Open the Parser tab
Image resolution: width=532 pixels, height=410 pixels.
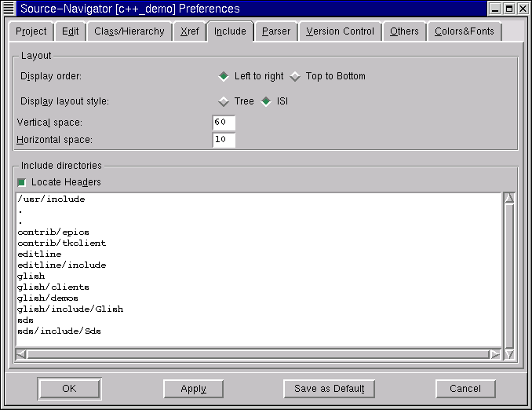276,31
